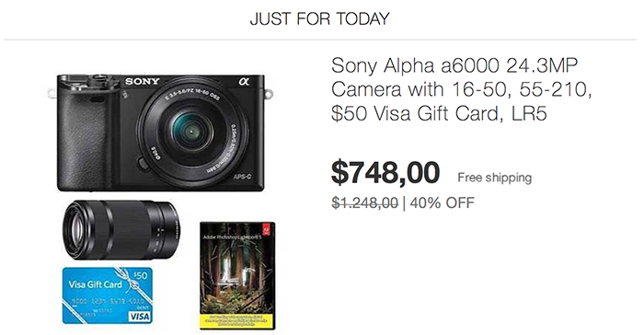Click the $748,00 sale price
This screenshot has width=644, height=335.
pyautogui.click(x=385, y=172)
